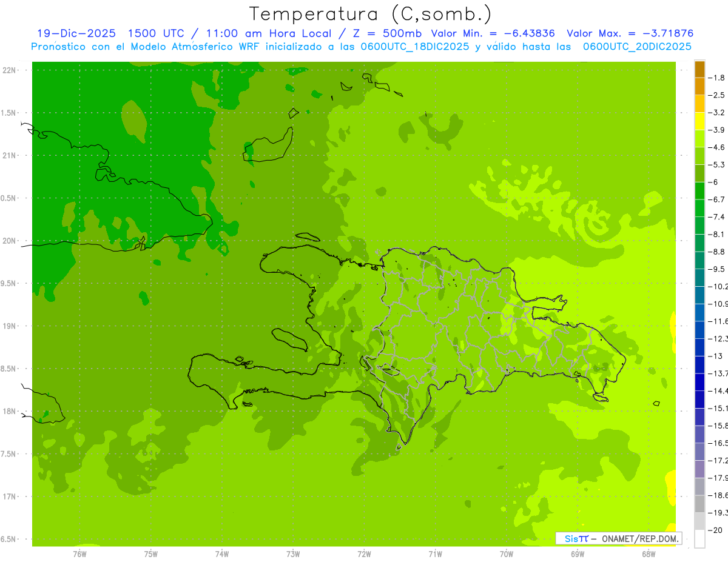Pick the yellow swatch between -3.2 and -3.9
The width and height of the screenshot is (728, 562).
click(699, 121)
